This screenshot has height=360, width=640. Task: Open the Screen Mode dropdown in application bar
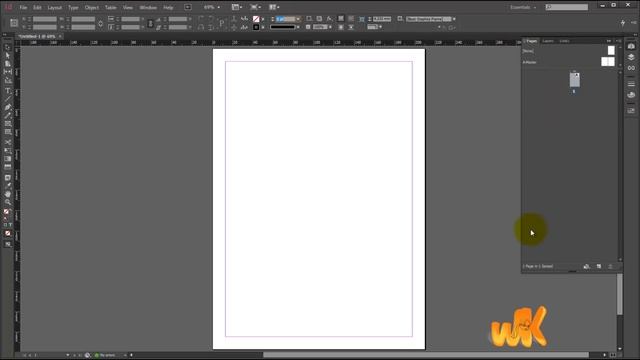pyautogui.click(x=256, y=7)
